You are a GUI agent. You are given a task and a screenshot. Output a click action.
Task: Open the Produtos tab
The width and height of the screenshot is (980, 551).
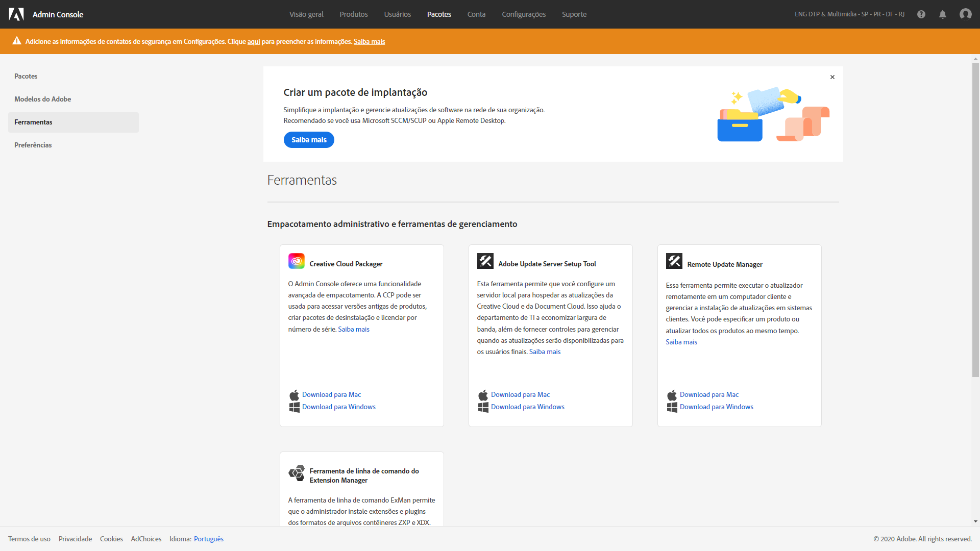354,14
